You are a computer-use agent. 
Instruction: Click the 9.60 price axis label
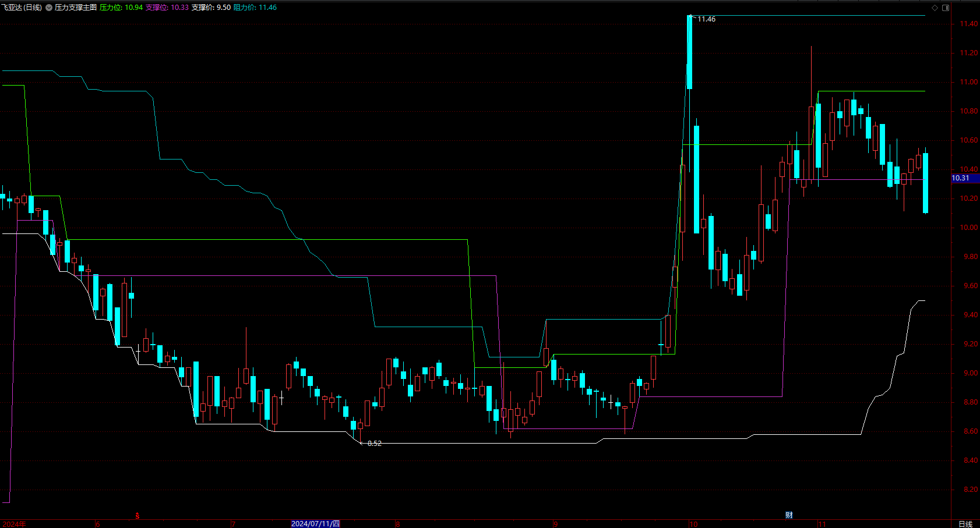pyautogui.click(x=971, y=286)
